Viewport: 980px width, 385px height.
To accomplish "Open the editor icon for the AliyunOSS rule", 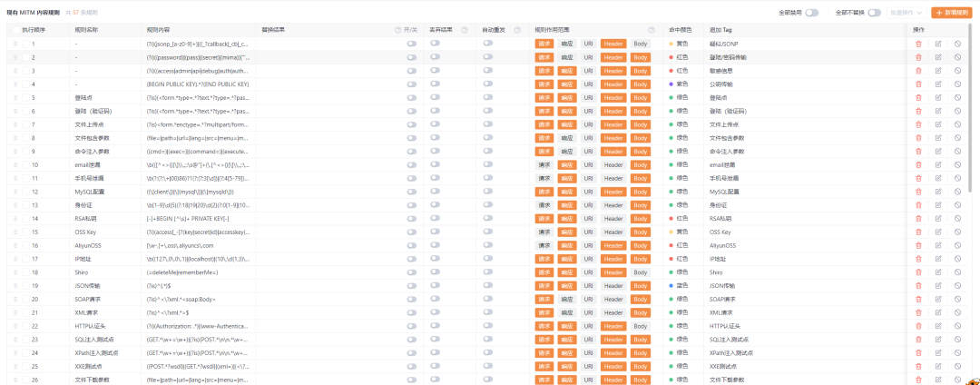I will [x=937, y=246].
